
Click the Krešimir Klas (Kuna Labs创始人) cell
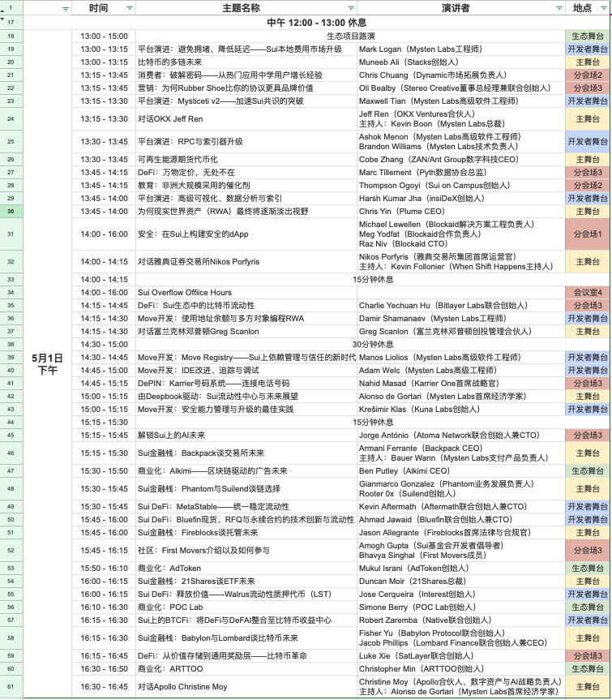(x=460, y=409)
